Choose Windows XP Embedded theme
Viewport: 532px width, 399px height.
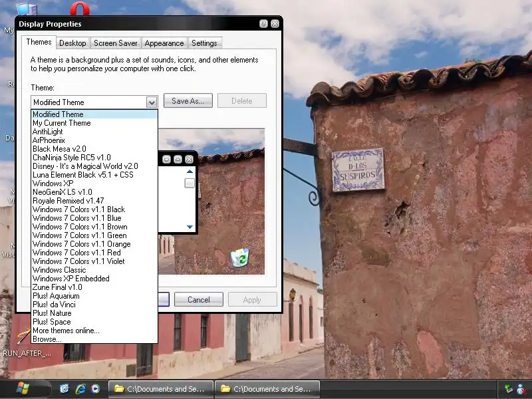94,279
